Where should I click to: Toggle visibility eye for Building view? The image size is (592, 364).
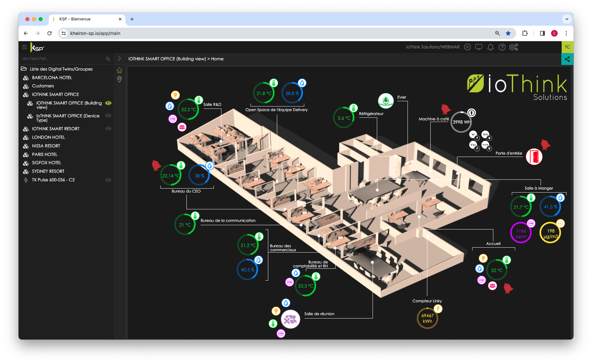108,103
